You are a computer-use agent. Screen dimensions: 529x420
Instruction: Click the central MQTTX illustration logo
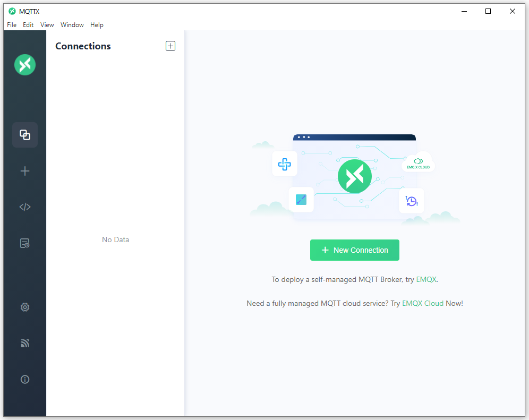click(x=355, y=176)
